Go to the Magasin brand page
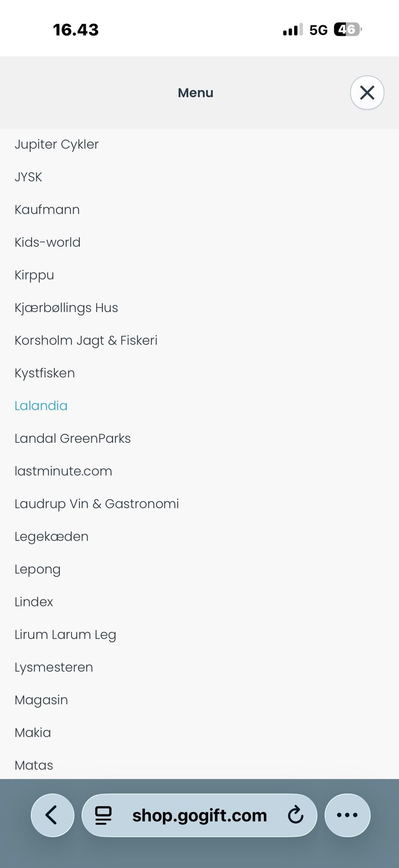This screenshot has height=868, width=399. (41, 700)
